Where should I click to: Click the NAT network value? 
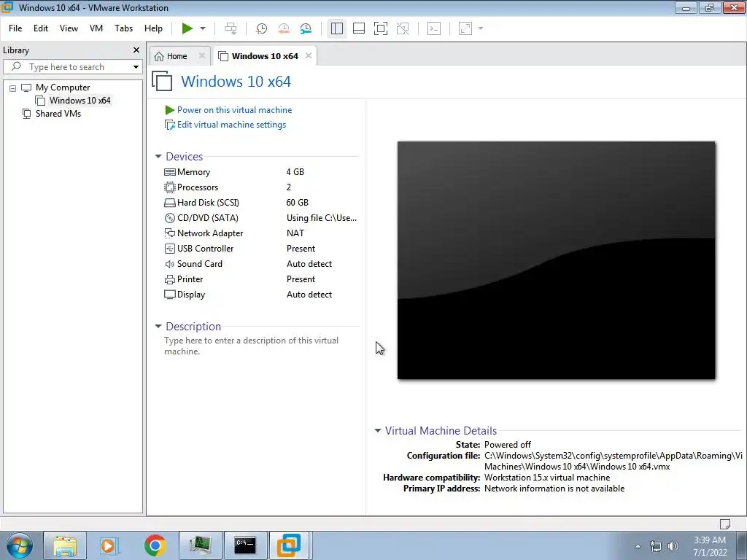point(295,233)
